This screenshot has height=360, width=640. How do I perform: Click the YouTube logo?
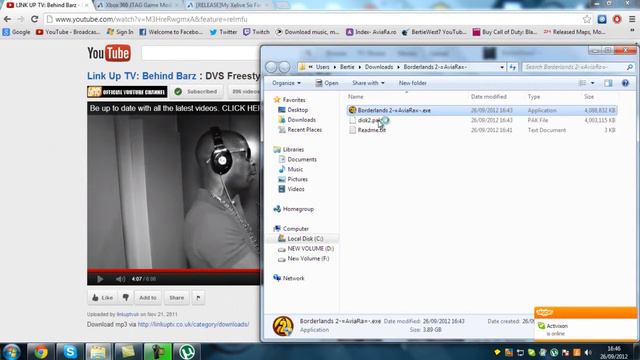109,53
